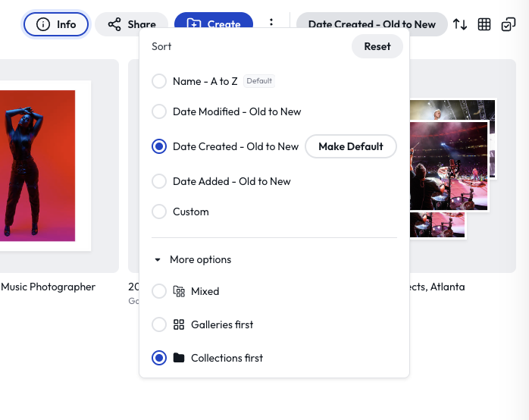Click the Create button
Image resolution: width=529 pixels, height=420 pixels.
tap(214, 21)
